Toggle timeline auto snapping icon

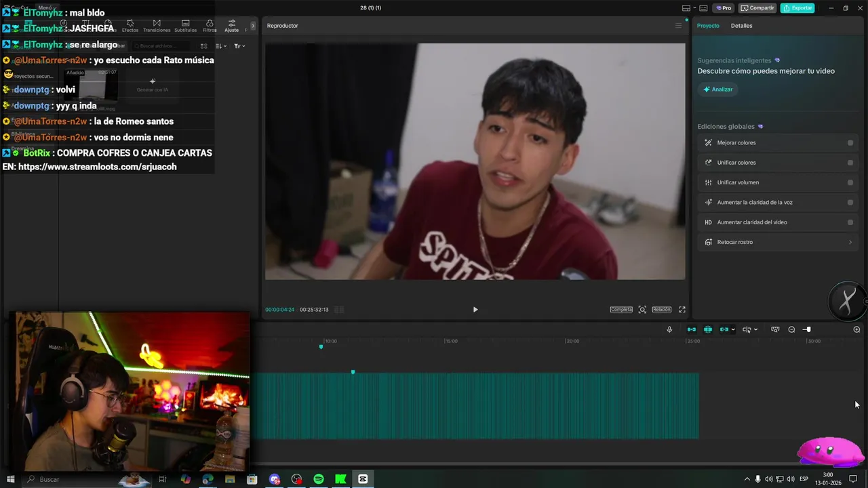(x=708, y=329)
